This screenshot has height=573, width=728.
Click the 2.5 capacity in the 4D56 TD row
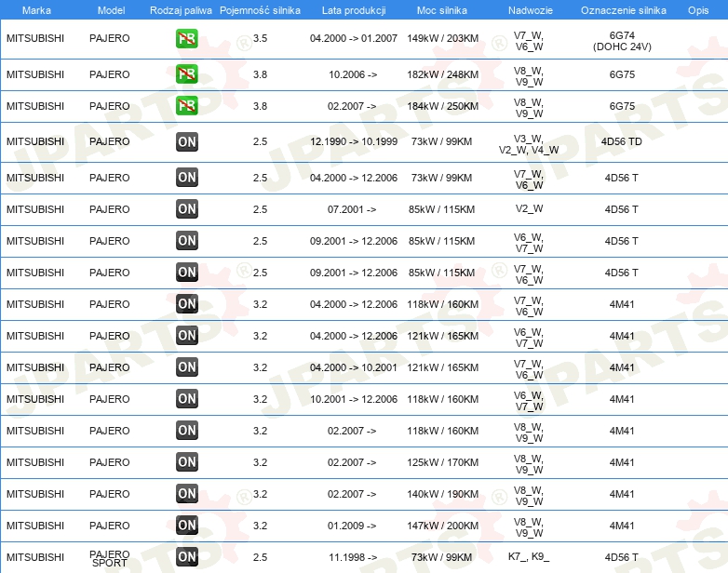260,141
